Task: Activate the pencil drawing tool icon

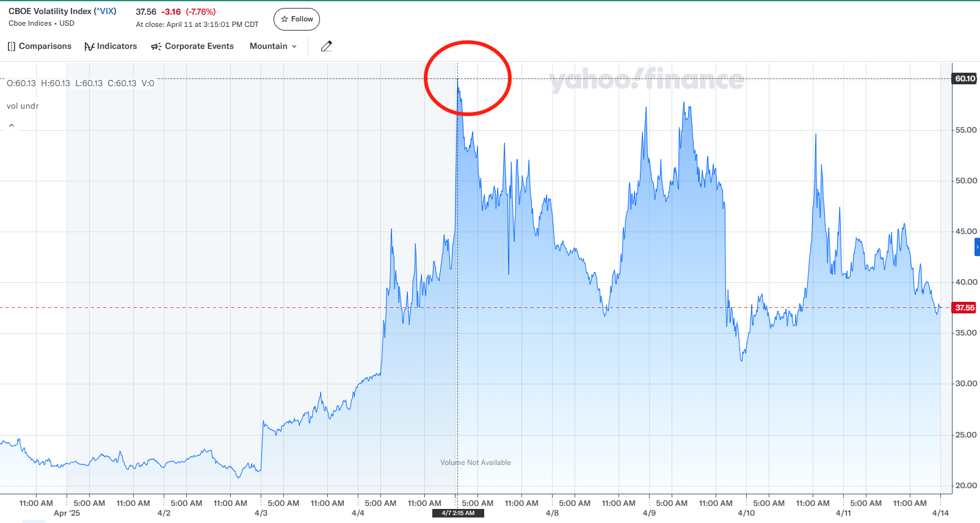Action: (x=327, y=46)
